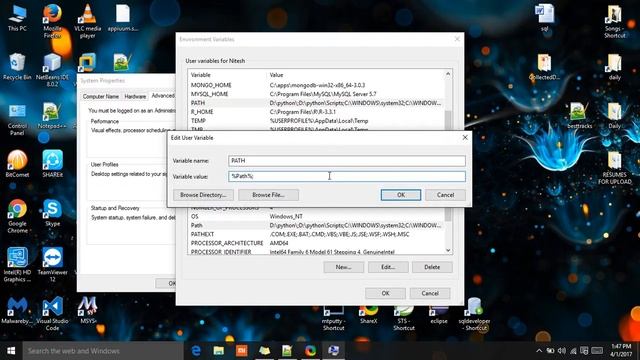The image size is (640, 360).
Task: Click scroll-down arrow of system variables list
Action: [448, 250]
